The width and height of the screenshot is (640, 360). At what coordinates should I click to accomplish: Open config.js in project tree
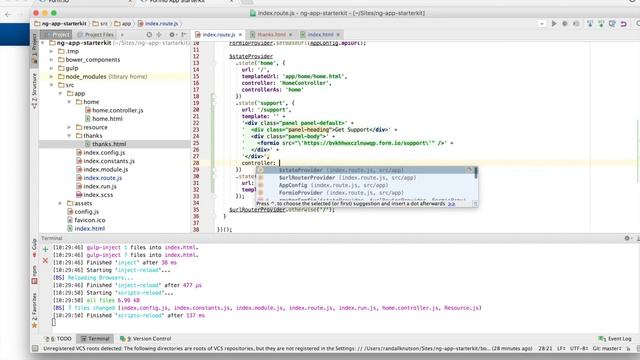(x=83, y=211)
